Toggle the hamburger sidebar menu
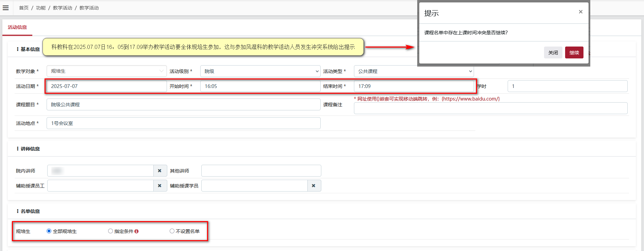The image size is (644, 251). [5, 7]
